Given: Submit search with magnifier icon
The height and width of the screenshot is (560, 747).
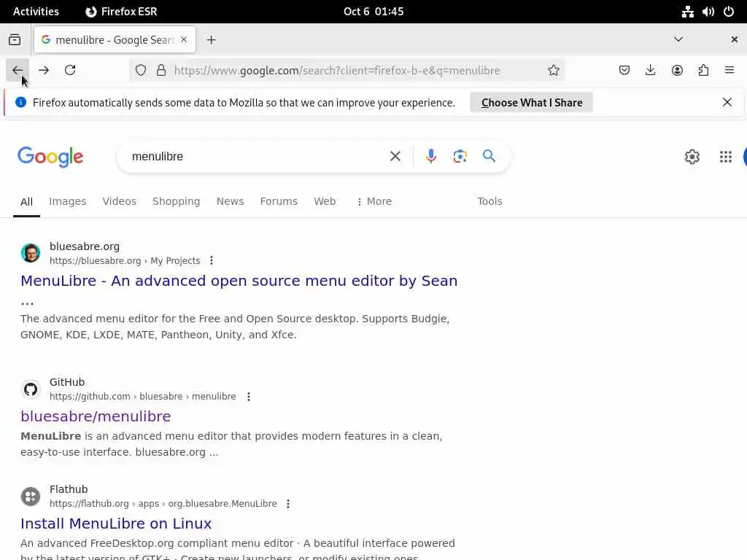Looking at the screenshot, I should 489,156.
